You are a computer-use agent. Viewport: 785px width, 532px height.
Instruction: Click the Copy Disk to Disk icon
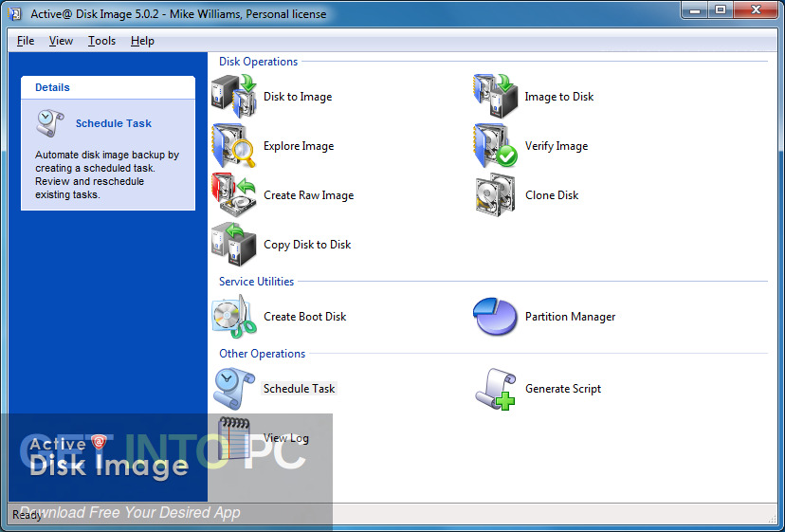click(x=234, y=245)
